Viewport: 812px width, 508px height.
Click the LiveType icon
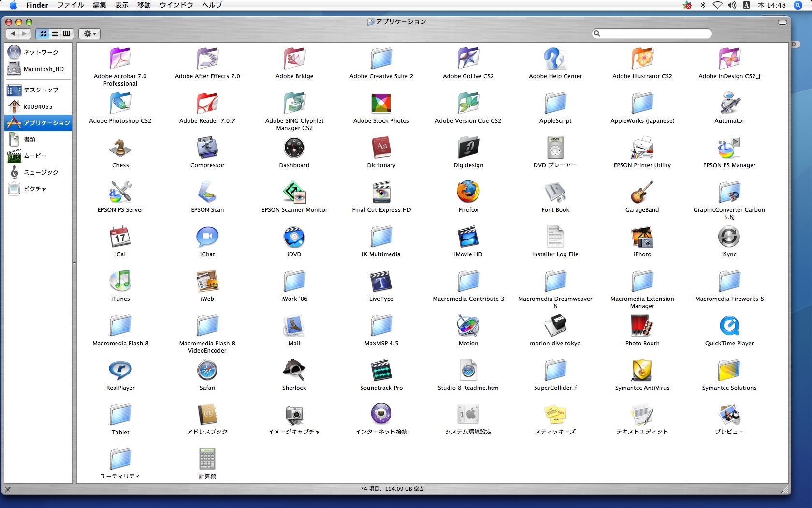tap(381, 282)
